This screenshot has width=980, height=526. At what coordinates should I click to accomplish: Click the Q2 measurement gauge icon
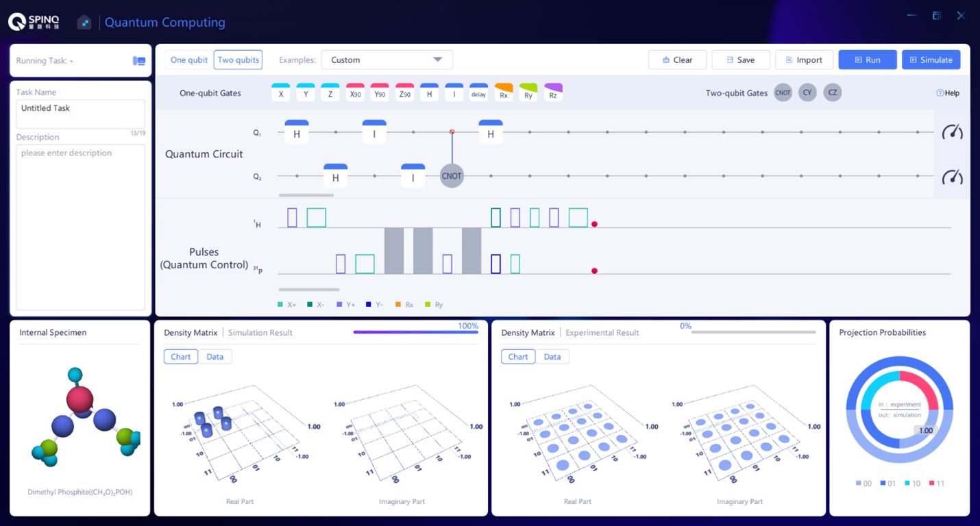point(952,177)
